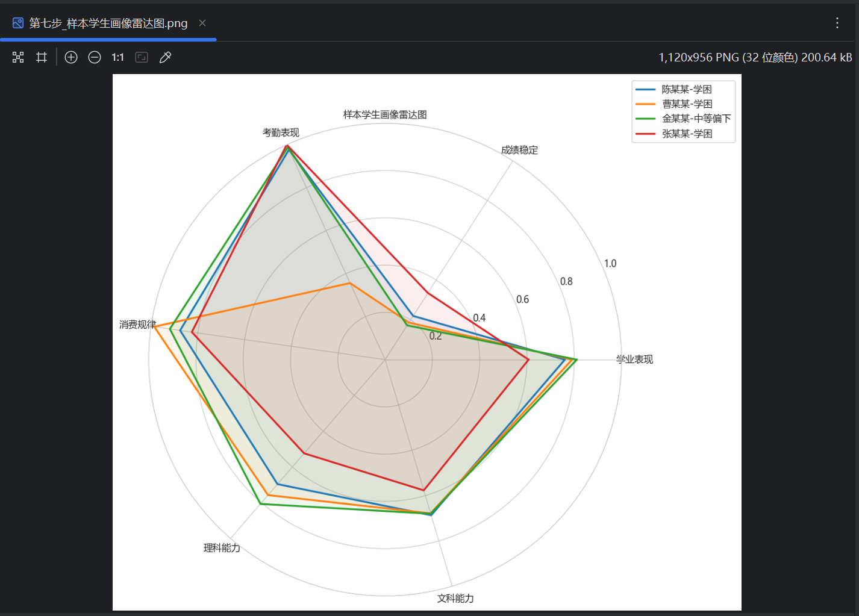Click the orange legend line swatch
859x616 pixels.
tap(645, 104)
